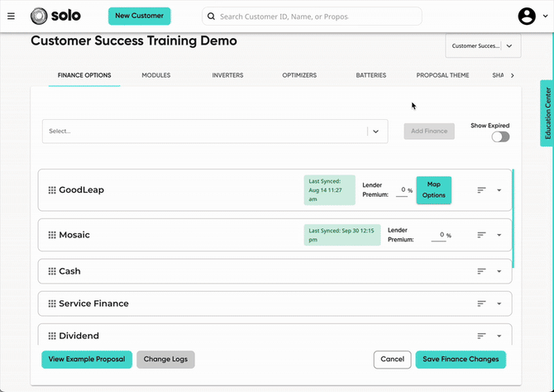Viewport: 554px width, 392px height.
Task: Click the Map Options button
Action: coord(433,190)
